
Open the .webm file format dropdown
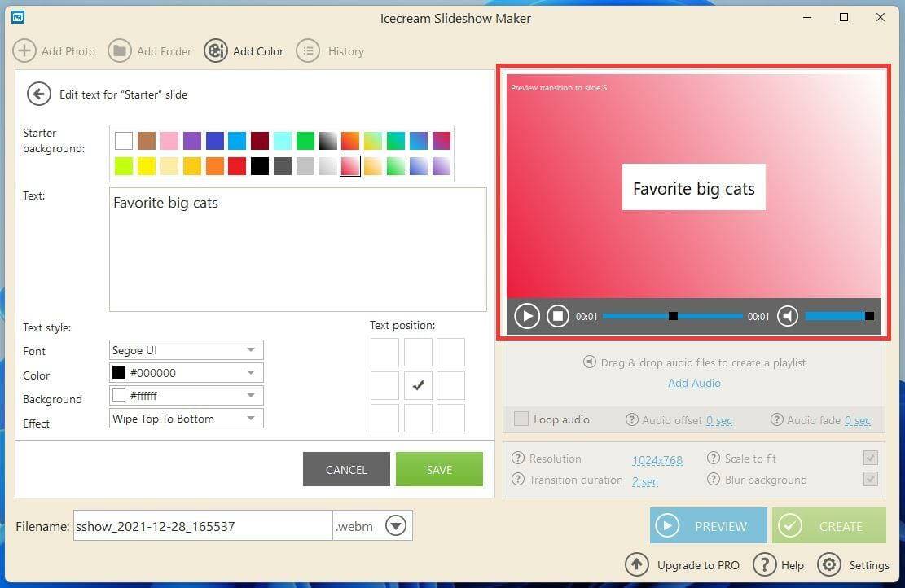[x=396, y=526]
